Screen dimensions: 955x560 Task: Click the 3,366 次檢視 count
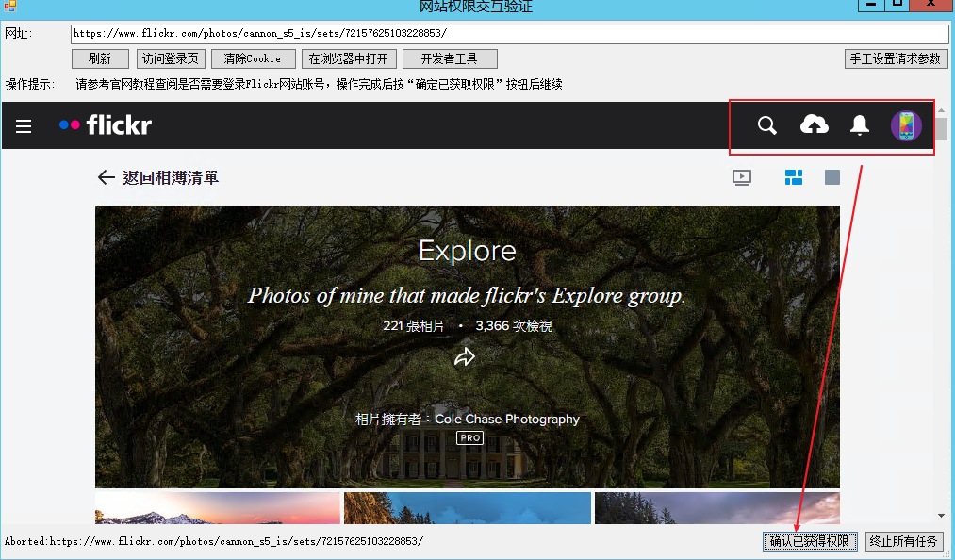tap(514, 326)
